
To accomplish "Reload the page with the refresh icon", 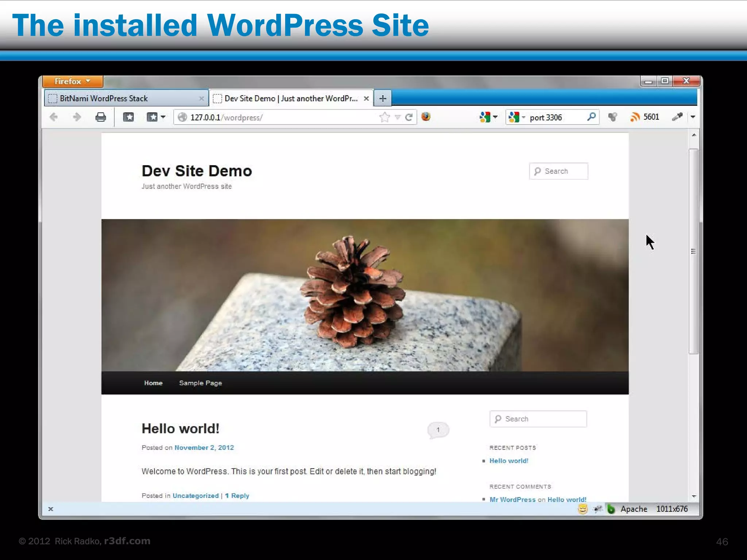I will (409, 117).
